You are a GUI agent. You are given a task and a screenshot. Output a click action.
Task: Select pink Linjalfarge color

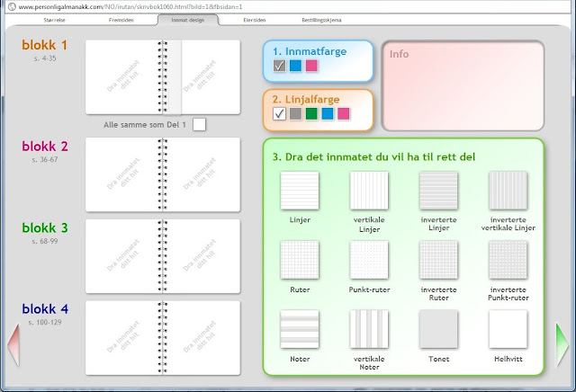click(x=344, y=113)
